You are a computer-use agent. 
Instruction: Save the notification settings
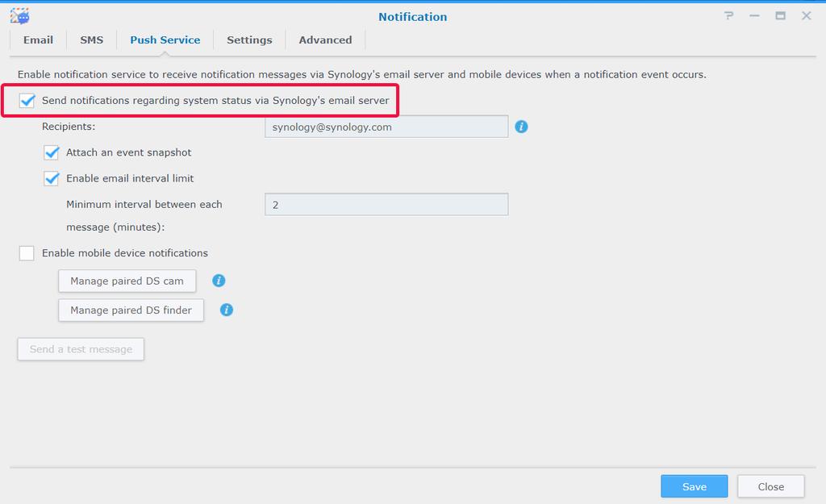point(695,486)
